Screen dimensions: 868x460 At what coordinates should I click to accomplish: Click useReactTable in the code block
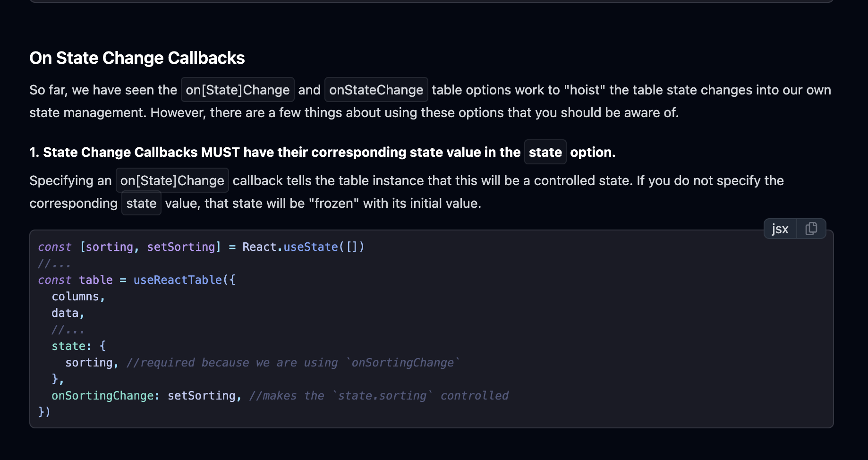(178, 280)
